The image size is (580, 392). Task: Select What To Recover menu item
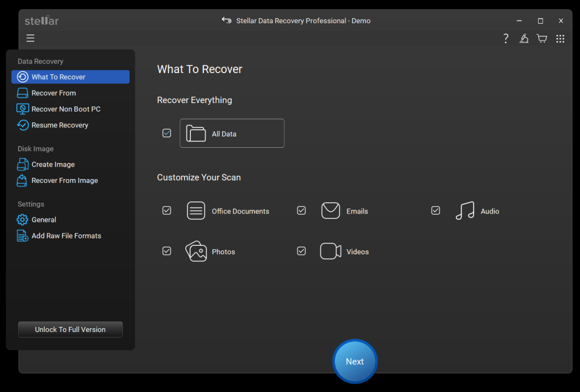coord(70,77)
